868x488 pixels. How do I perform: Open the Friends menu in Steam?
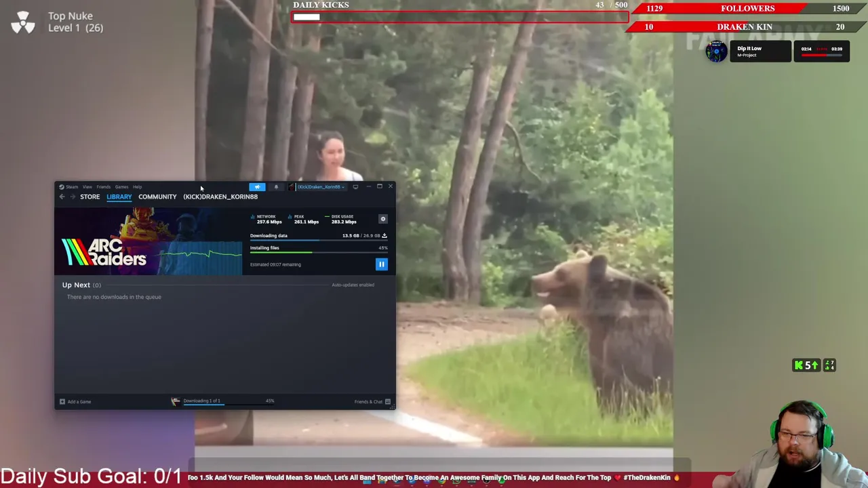(103, 187)
